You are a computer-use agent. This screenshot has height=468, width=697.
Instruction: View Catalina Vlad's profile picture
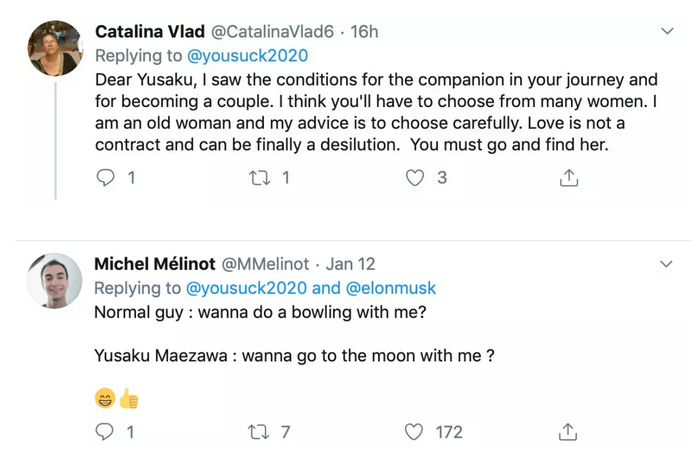pyautogui.click(x=55, y=48)
